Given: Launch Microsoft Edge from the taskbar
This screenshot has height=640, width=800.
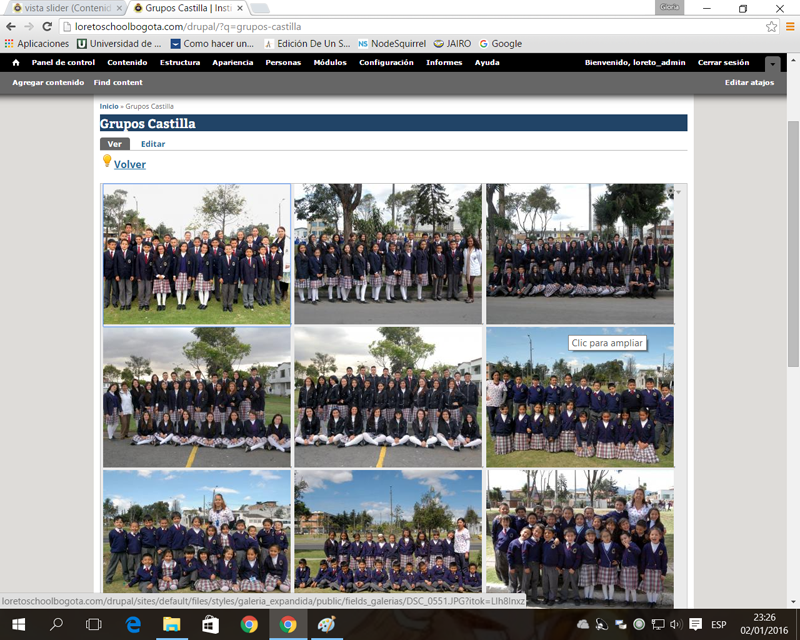Looking at the screenshot, I should (133, 624).
